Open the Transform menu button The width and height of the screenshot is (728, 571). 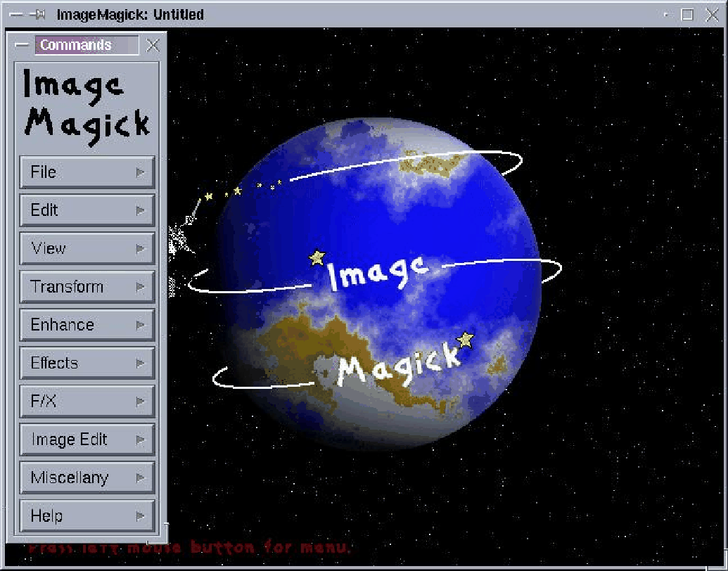[87, 287]
